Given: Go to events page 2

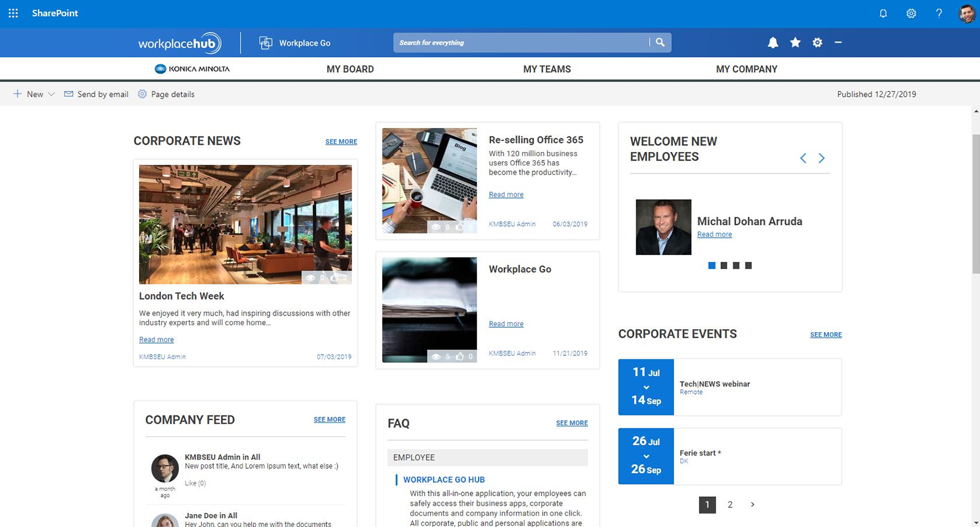Looking at the screenshot, I should 730,504.
